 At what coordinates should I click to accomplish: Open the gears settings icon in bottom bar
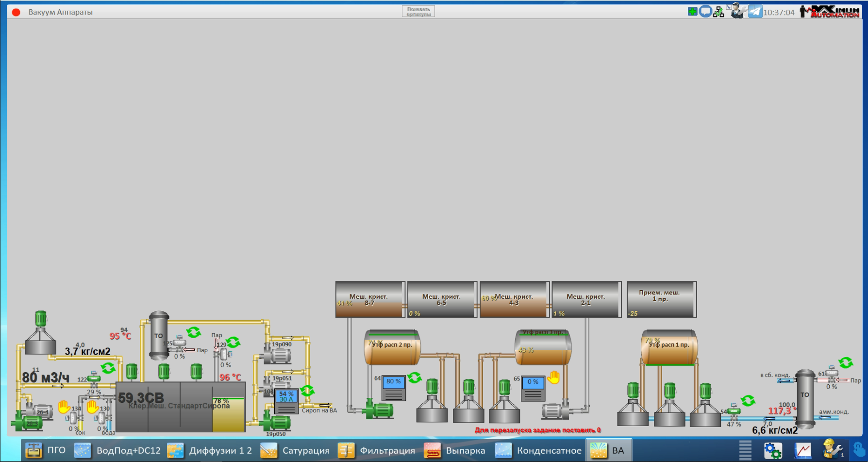point(772,450)
